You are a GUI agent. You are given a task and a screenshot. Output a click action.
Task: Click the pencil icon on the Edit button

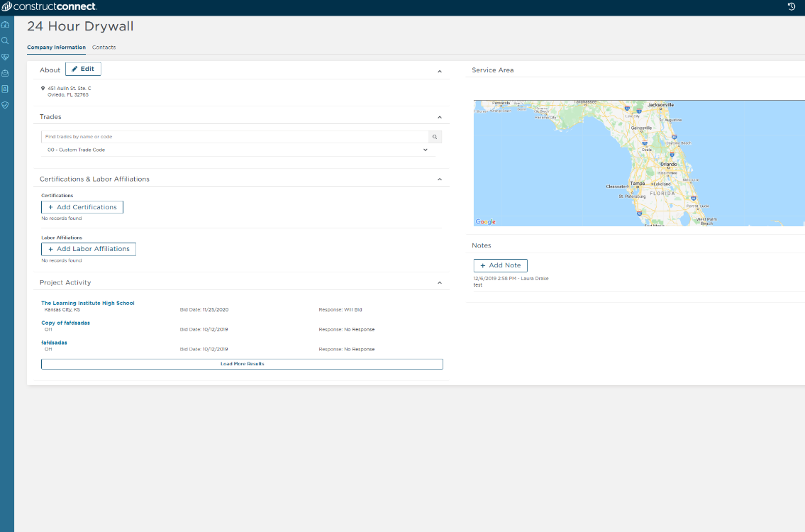74,69
